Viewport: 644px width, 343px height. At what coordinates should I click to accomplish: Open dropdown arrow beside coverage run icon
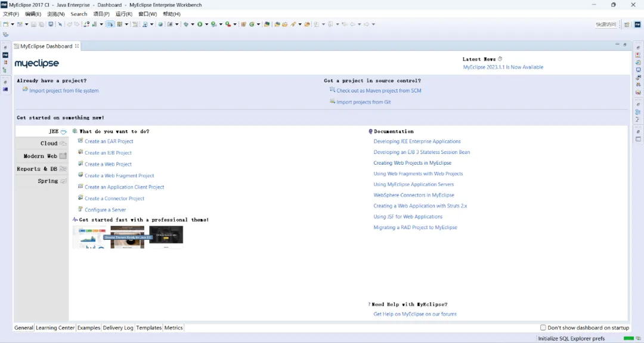coord(221,24)
